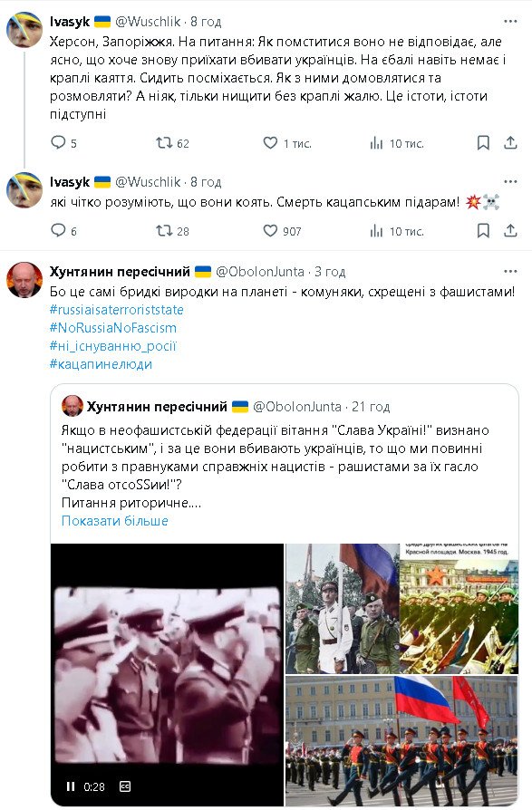Viewport: 532px width, 810px height.
Task: Open more options on second Ivasyk tweet
Action: [510, 181]
